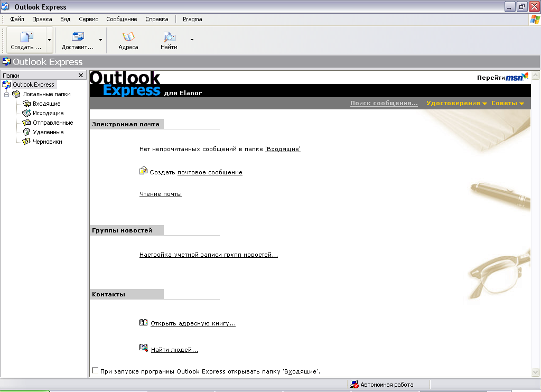Image resolution: width=541 pixels, height=392 pixels.
Task: Open the dropdown arrow next to Доставить
Action: pos(100,40)
